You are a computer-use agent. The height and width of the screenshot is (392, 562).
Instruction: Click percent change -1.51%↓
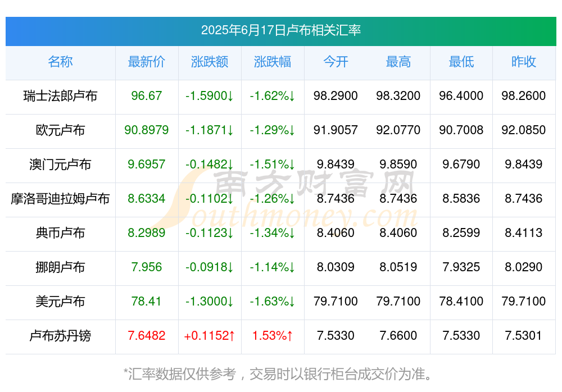tap(273, 164)
